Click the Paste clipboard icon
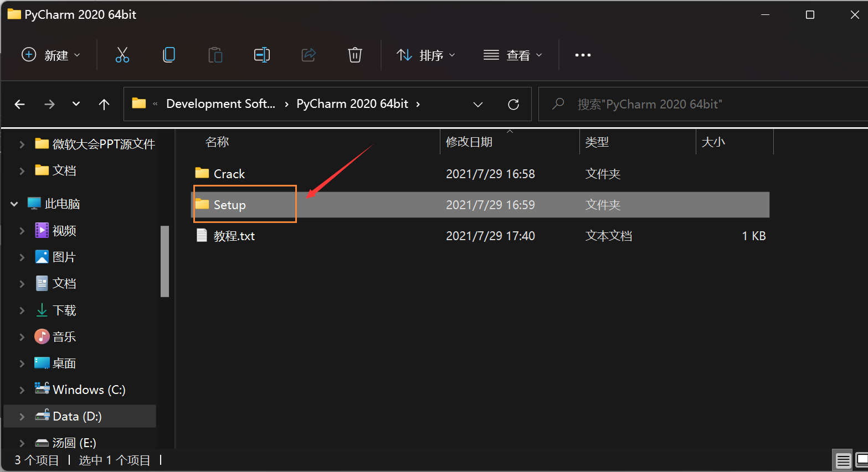Image resolution: width=868 pixels, height=472 pixels. (215, 55)
